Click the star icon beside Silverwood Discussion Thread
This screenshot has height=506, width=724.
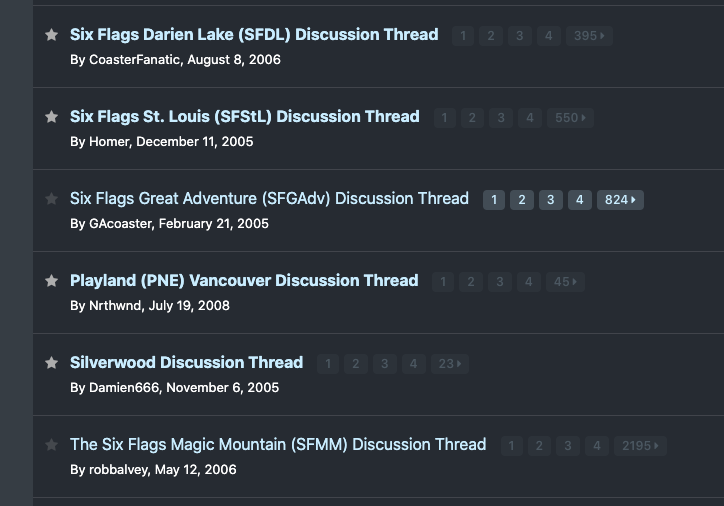click(x=52, y=363)
